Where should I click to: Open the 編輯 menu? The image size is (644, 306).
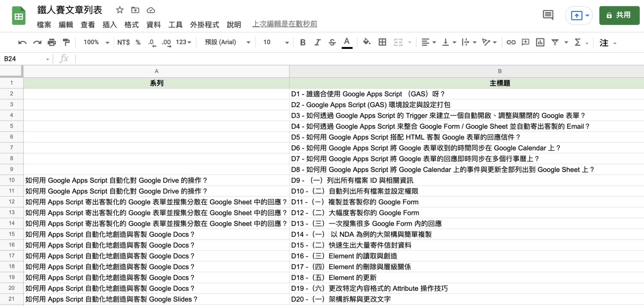[66, 24]
